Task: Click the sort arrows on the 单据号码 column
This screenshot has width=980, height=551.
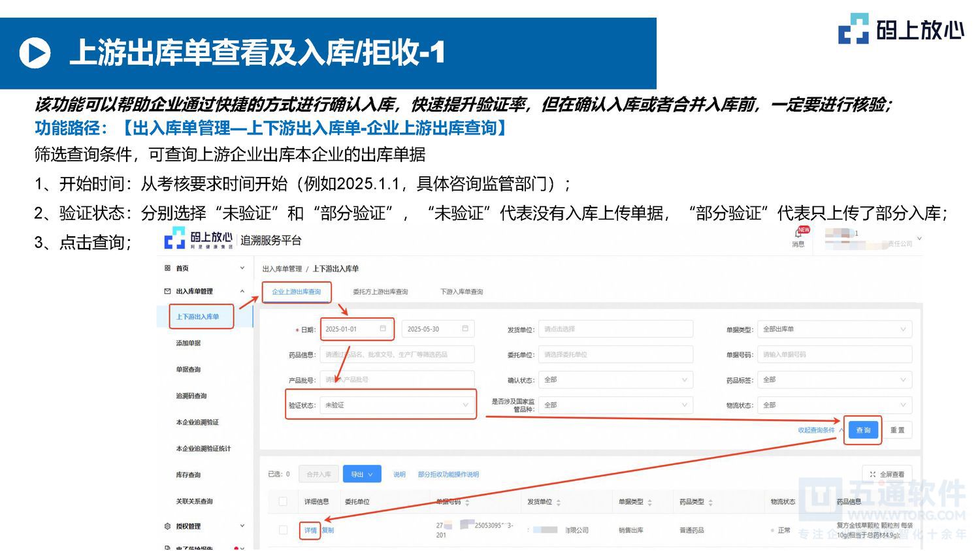Action: tap(468, 502)
